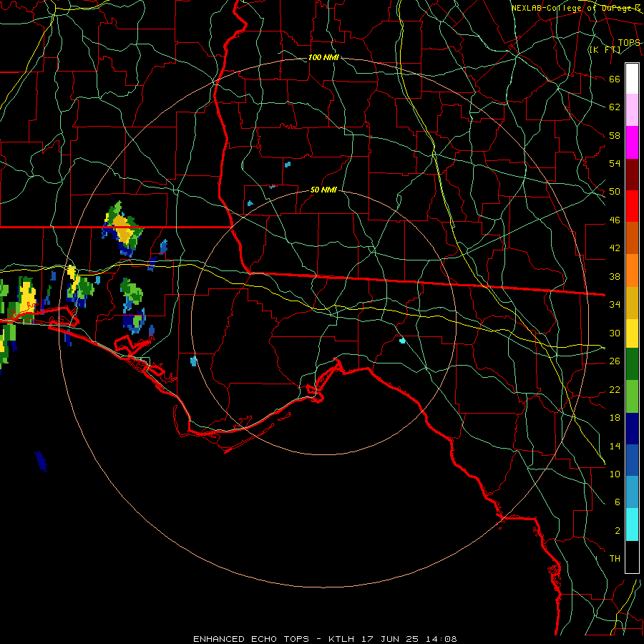Click the '50' legend value

[615, 192]
